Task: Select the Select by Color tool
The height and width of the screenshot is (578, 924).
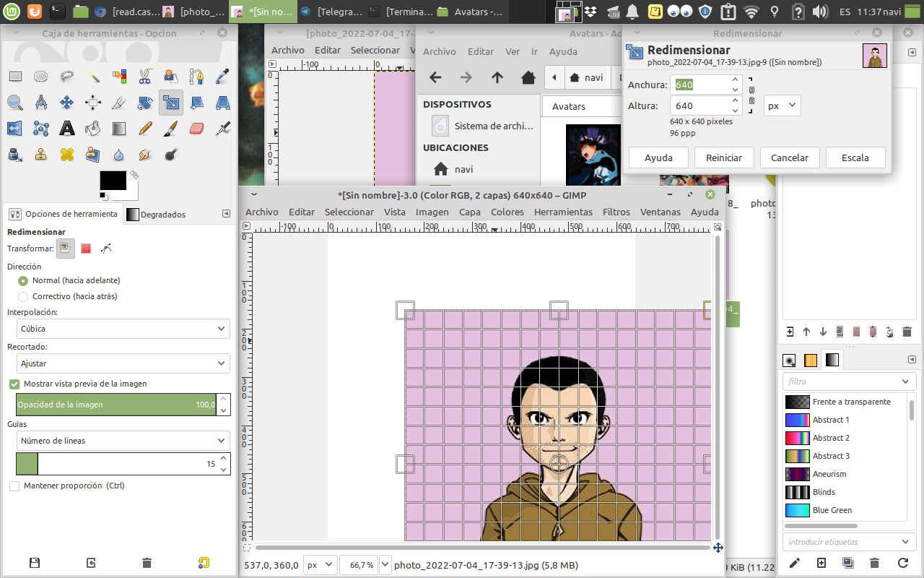Action: 119,77
